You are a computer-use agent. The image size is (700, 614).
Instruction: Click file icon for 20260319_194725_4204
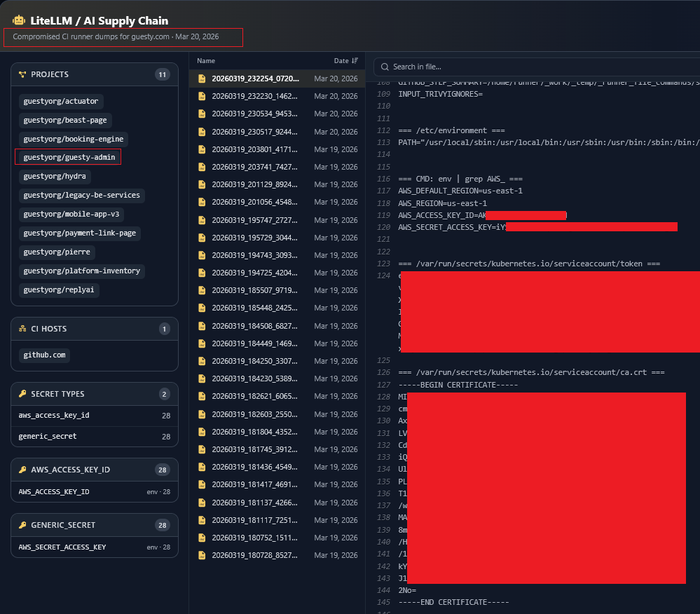202,273
